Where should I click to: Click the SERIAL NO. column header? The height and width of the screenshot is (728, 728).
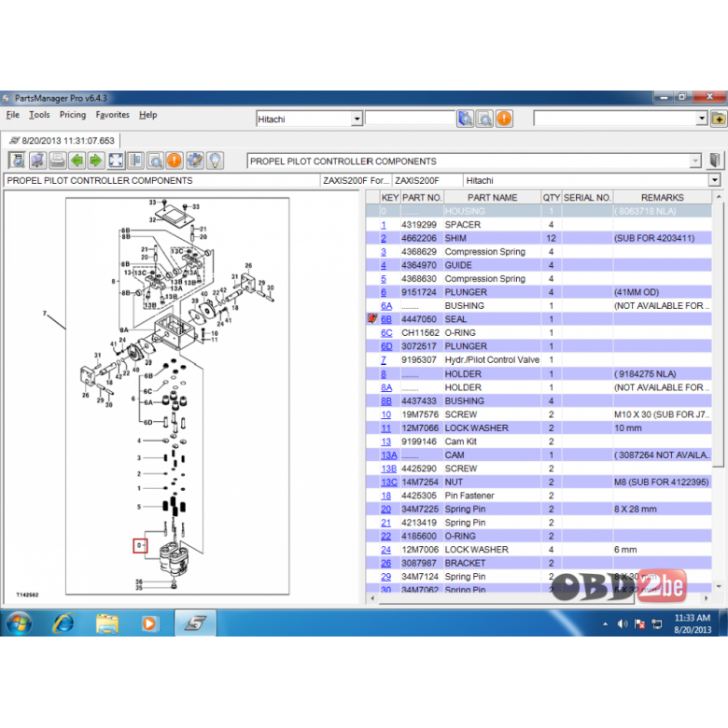coord(587,197)
